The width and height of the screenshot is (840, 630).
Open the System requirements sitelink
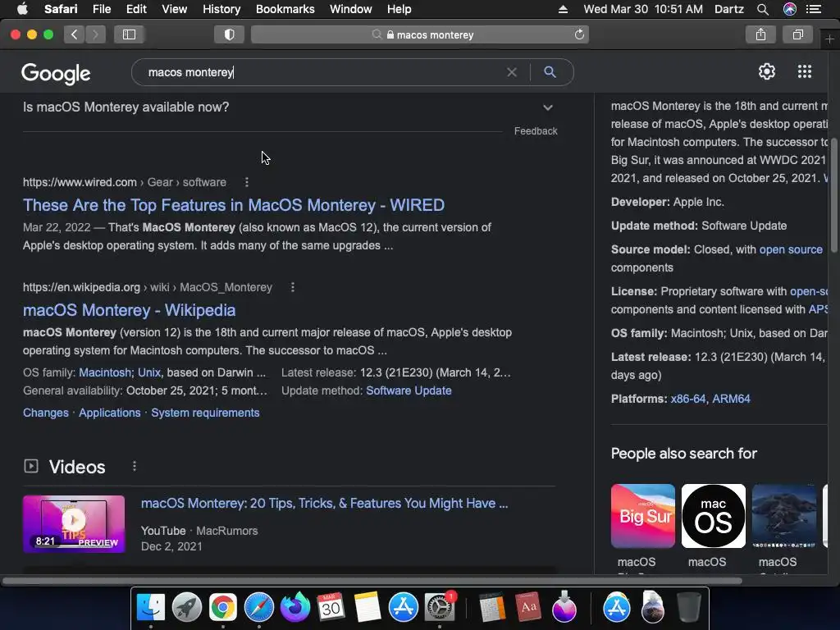pyautogui.click(x=205, y=413)
